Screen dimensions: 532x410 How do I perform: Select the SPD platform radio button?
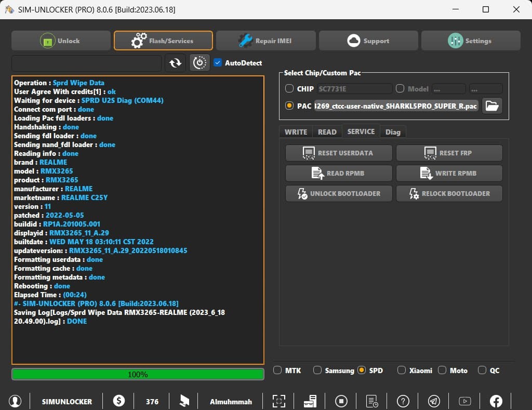[362, 370]
